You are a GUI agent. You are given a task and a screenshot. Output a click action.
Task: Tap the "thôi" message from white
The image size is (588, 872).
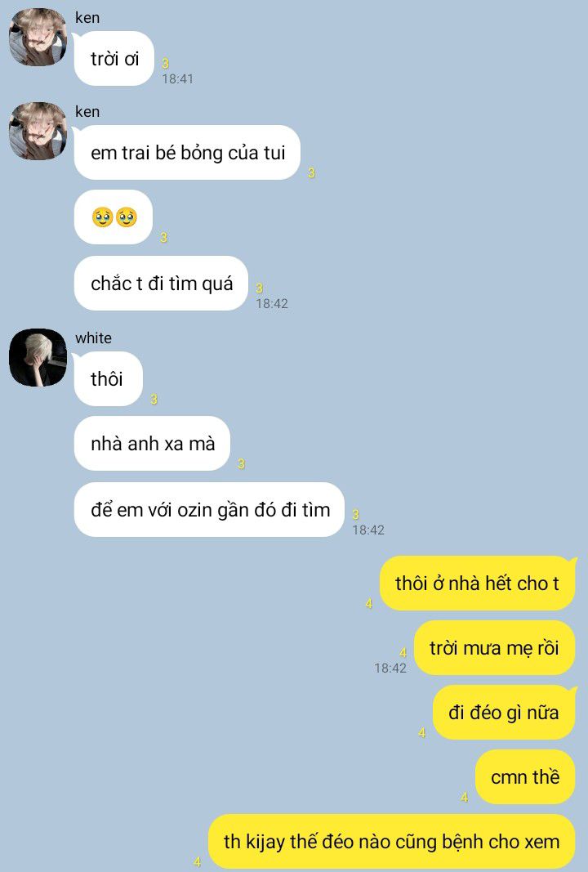tap(109, 379)
